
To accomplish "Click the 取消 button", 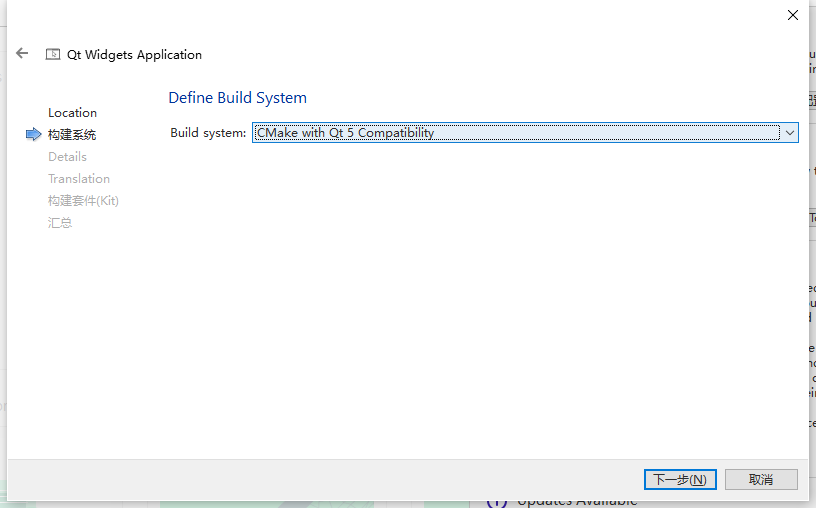I will (x=761, y=479).
